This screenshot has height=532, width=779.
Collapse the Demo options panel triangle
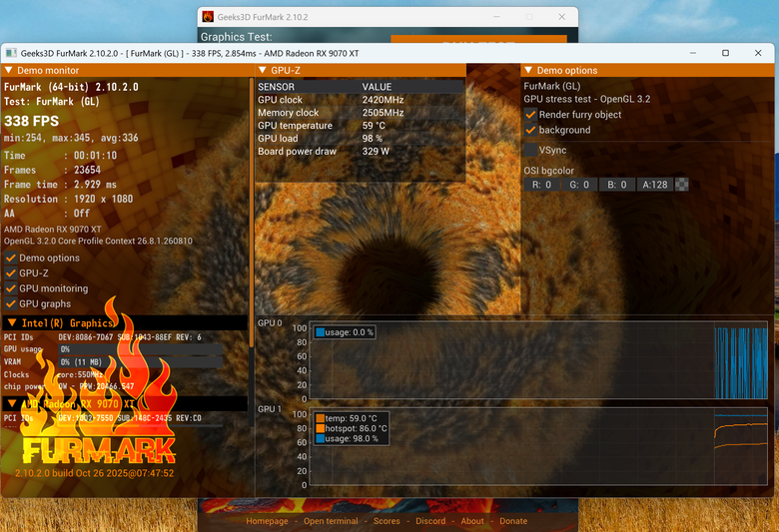(x=528, y=70)
